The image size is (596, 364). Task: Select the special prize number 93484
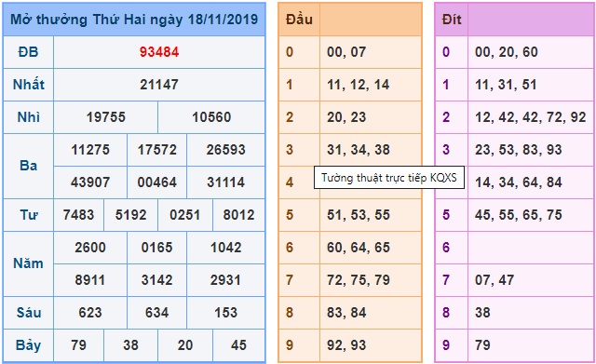[x=159, y=52]
